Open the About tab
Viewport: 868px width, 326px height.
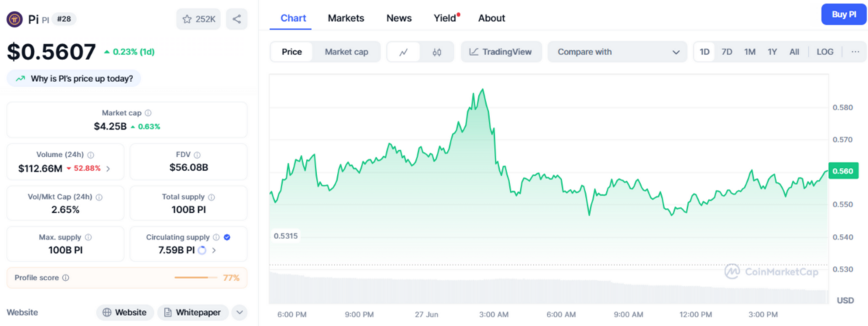(492, 18)
